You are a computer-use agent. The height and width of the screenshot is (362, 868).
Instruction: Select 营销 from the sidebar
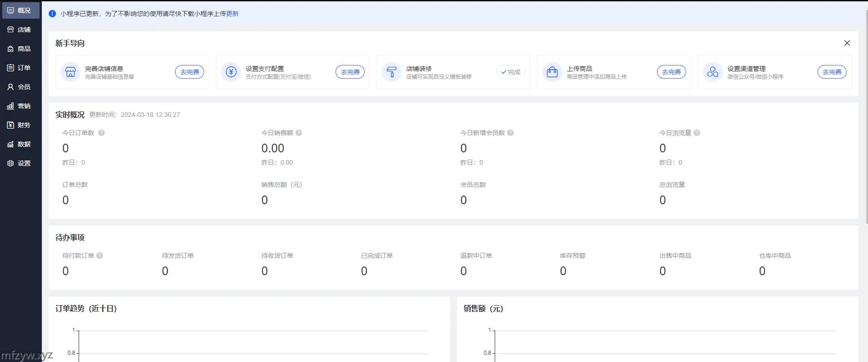(x=19, y=106)
